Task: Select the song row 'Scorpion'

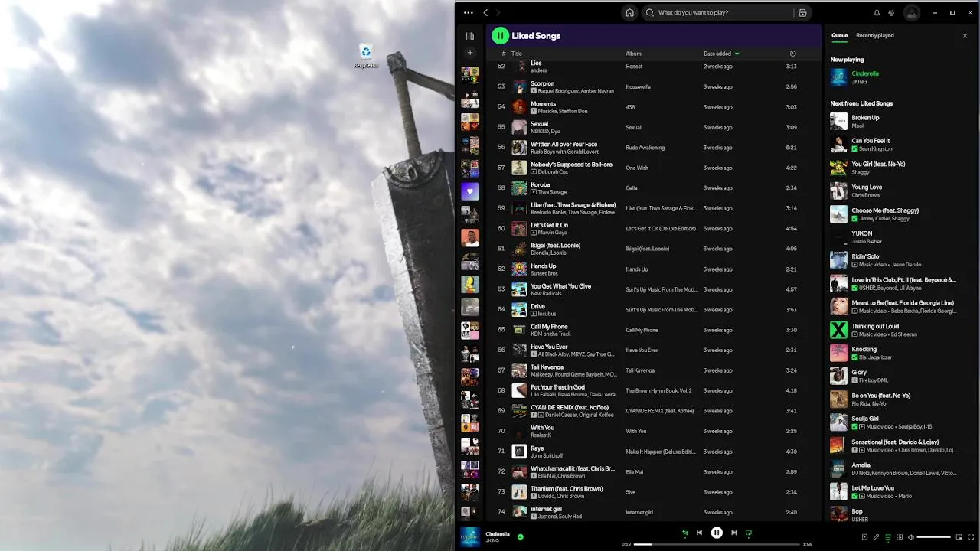Action: pyautogui.click(x=654, y=87)
